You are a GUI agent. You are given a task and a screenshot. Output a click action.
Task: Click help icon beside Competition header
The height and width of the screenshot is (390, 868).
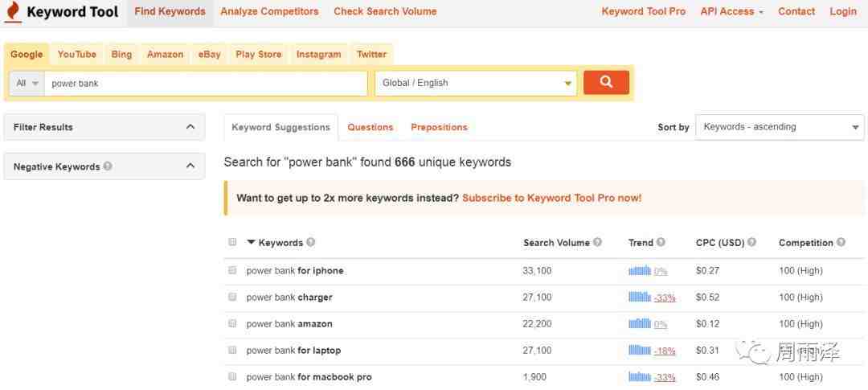(841, 242)
